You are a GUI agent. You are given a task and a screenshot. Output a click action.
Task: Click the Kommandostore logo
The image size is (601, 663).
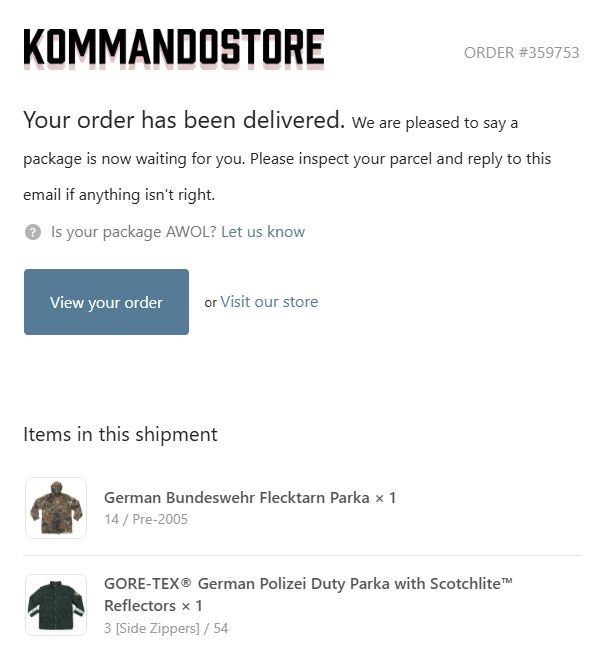174,48
